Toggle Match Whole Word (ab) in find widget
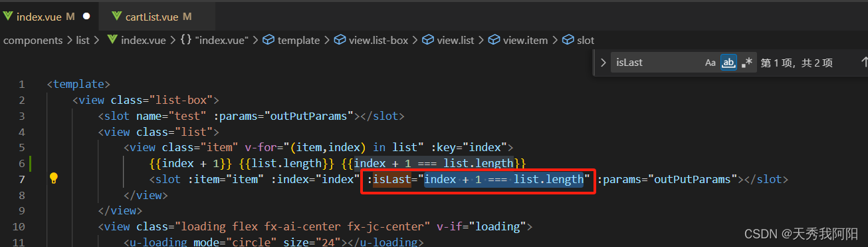Screen dimensions: 868x247 [x=728, y=63]
